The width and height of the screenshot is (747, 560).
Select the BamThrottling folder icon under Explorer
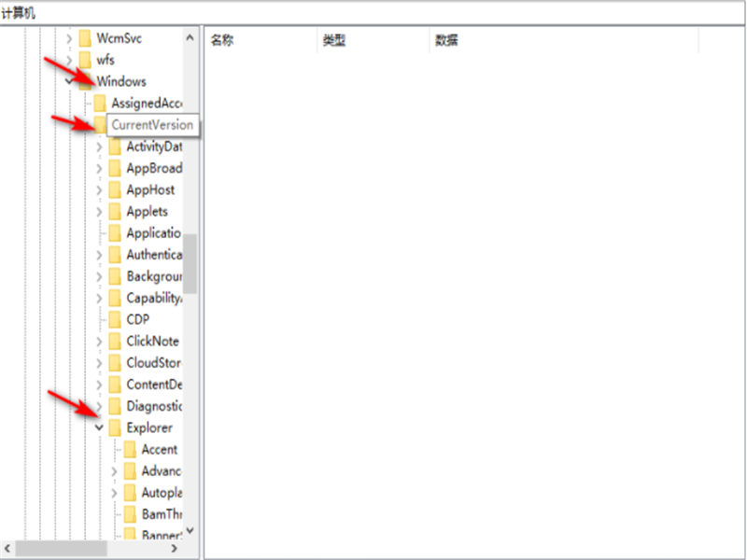[131, 514]
